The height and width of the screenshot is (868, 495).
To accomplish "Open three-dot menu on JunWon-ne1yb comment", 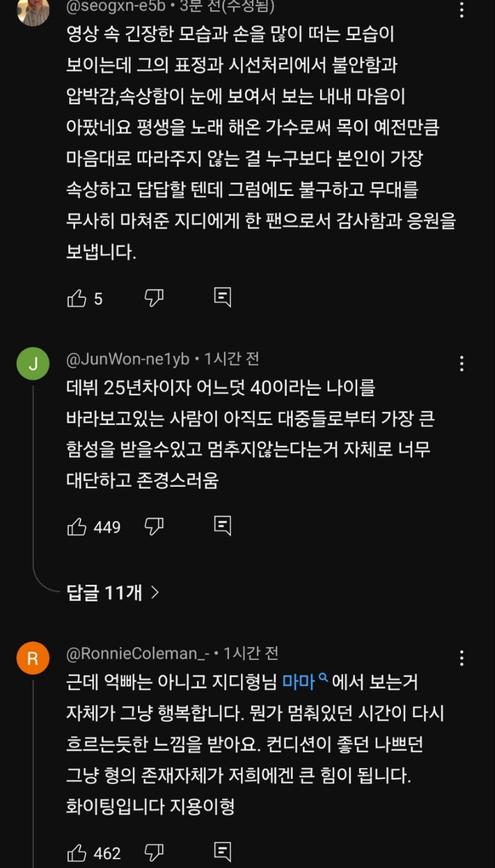I will pyautogui.click(x=462, y=363).
